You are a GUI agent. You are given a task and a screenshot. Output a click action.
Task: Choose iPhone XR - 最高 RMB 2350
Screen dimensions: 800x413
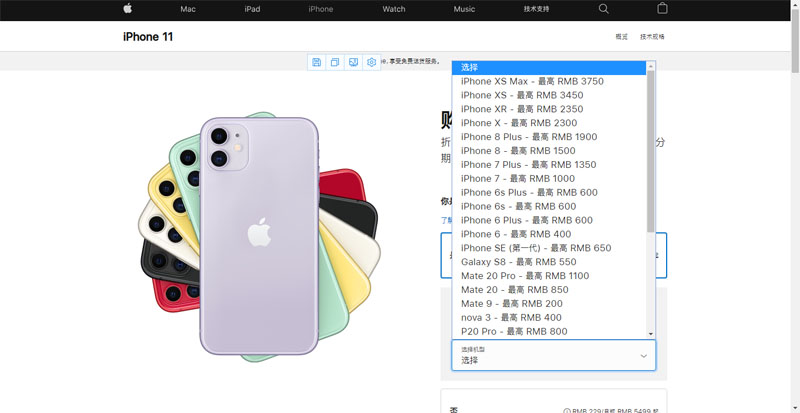coord(549,109)
